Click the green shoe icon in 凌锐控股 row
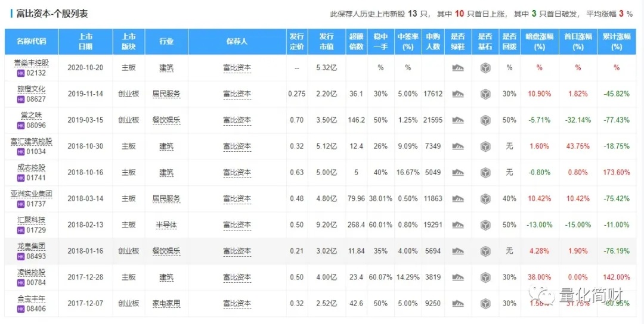Image resolution: width=644 pixels, height=324 pixels. click(458, 277)
